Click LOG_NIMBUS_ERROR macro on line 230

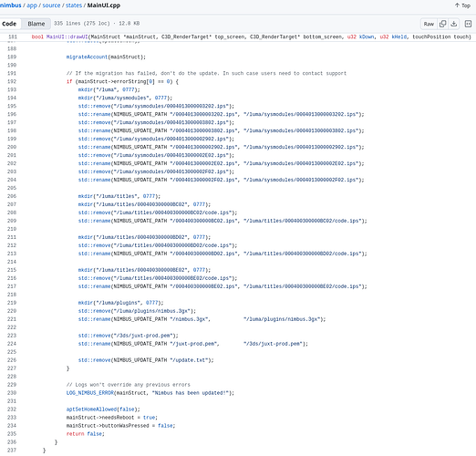(x=90, y=393)
